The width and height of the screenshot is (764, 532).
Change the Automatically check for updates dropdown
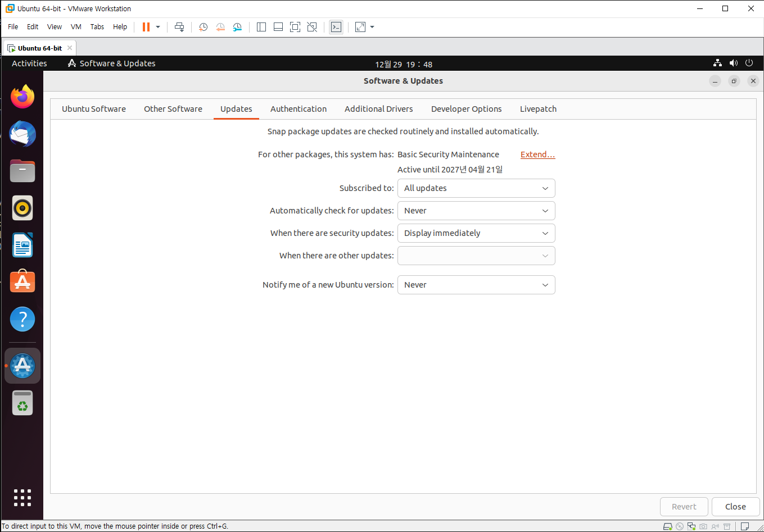click(476, 211)
